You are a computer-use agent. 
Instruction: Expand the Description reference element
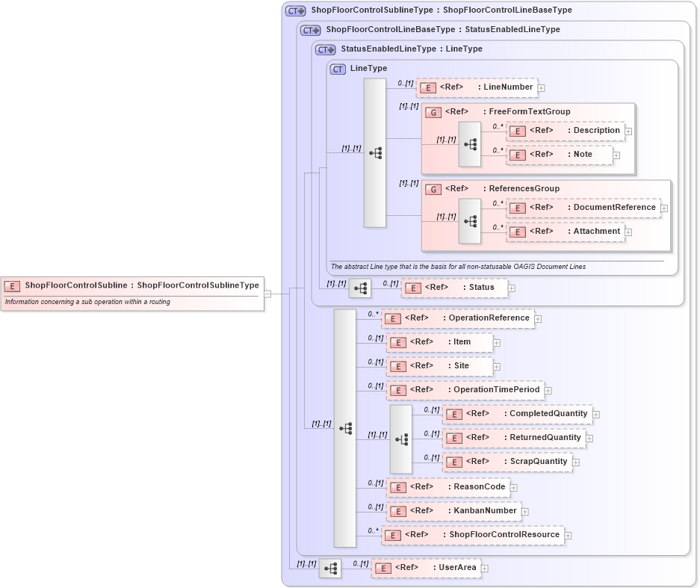(628, 131)
